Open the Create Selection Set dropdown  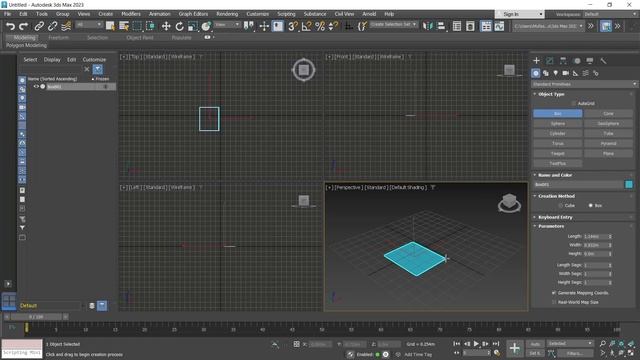click(393, 24)
